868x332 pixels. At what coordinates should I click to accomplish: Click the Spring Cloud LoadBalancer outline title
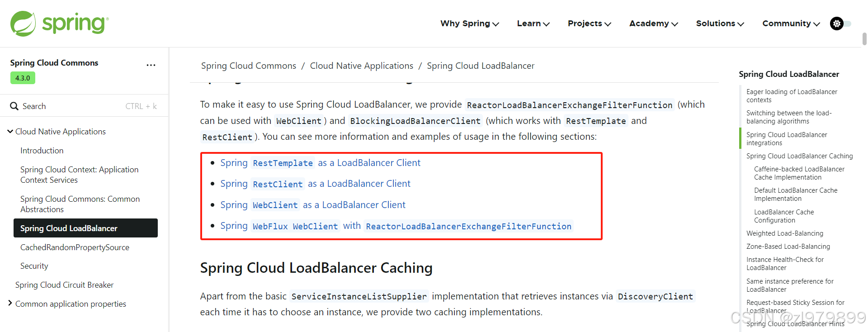[789, 74]
